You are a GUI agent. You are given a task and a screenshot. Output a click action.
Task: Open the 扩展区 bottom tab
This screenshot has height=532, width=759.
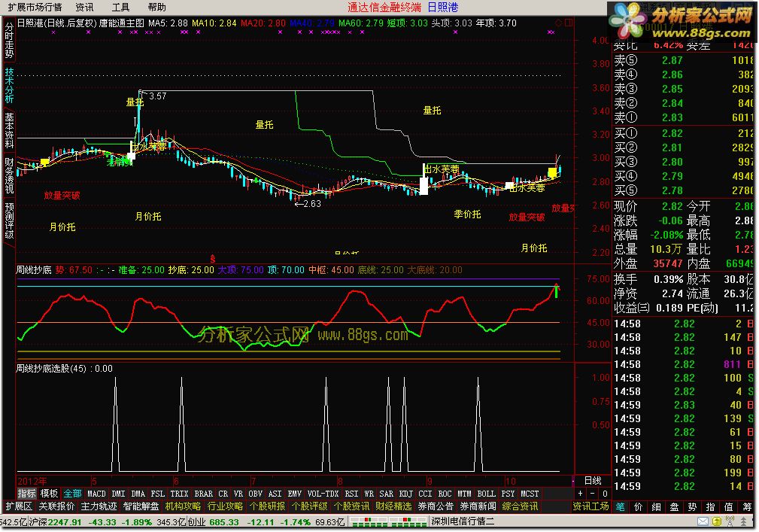pos(18,506)
